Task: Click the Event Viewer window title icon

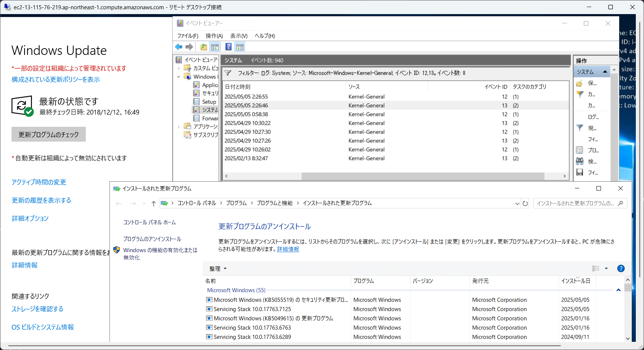Action: (x=180, y=23)
